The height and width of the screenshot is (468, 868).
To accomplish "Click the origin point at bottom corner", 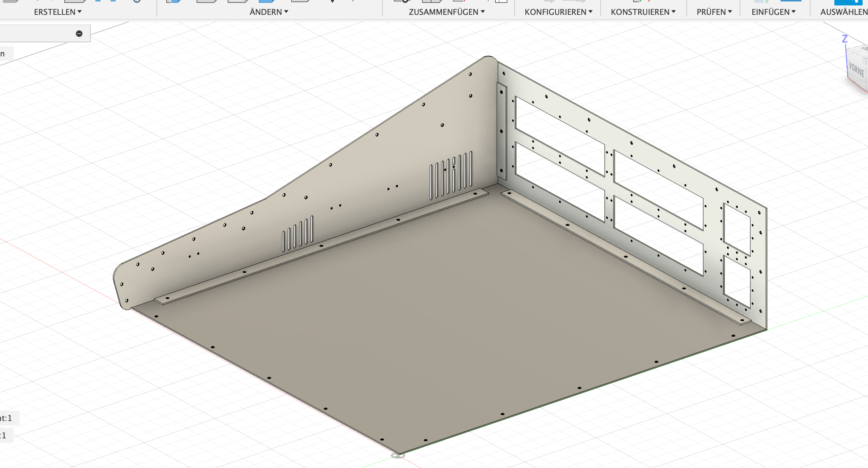I will point(398,455).
